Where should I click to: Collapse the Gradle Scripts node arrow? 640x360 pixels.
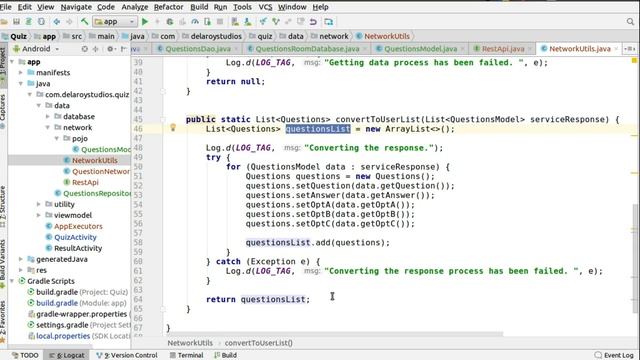[x=12, y=281]
